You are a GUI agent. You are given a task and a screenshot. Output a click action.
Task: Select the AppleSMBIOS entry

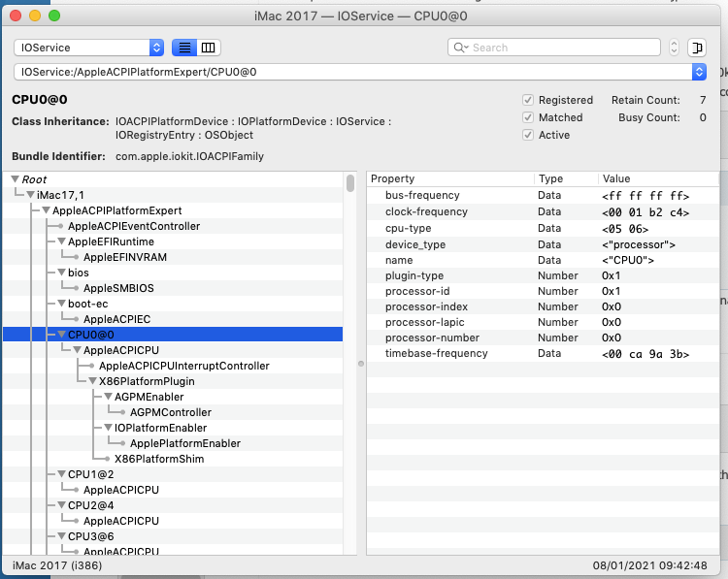(118, 289)
